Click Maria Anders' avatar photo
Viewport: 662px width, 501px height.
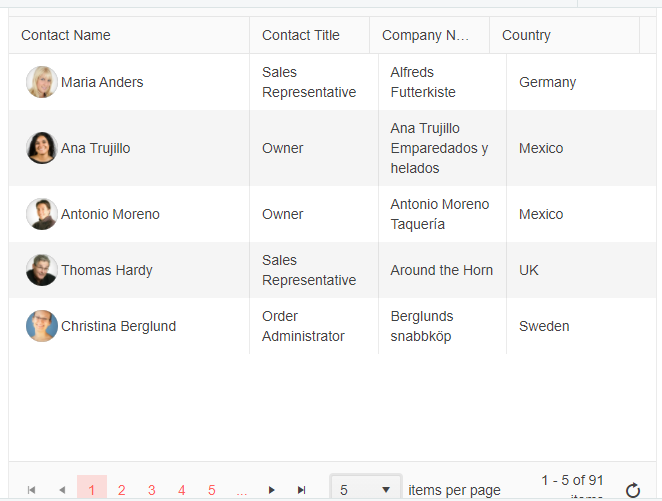pyautogui.click(x=42, y=82)
